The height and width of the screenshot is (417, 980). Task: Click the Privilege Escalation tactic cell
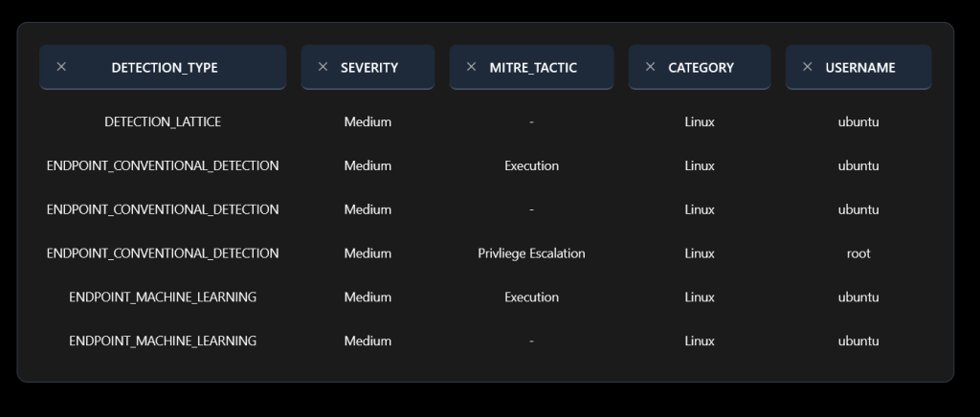(531, 253)
